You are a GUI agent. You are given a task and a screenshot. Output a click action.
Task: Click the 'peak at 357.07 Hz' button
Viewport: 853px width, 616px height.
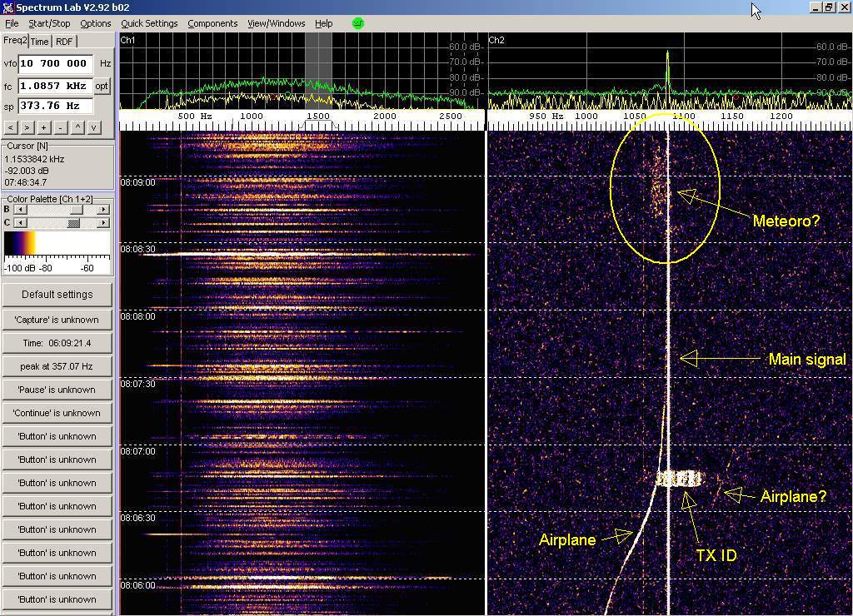57,366
